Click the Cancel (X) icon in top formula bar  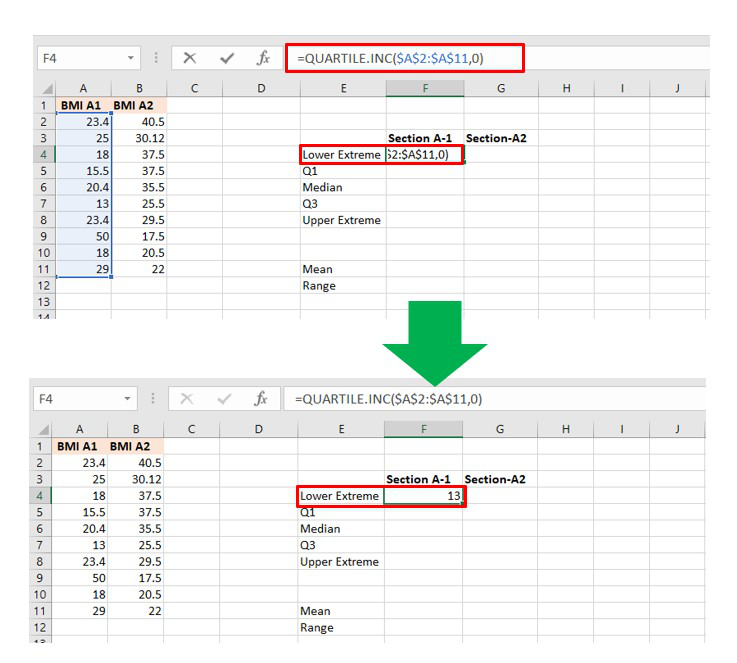(x=189, y=58)
